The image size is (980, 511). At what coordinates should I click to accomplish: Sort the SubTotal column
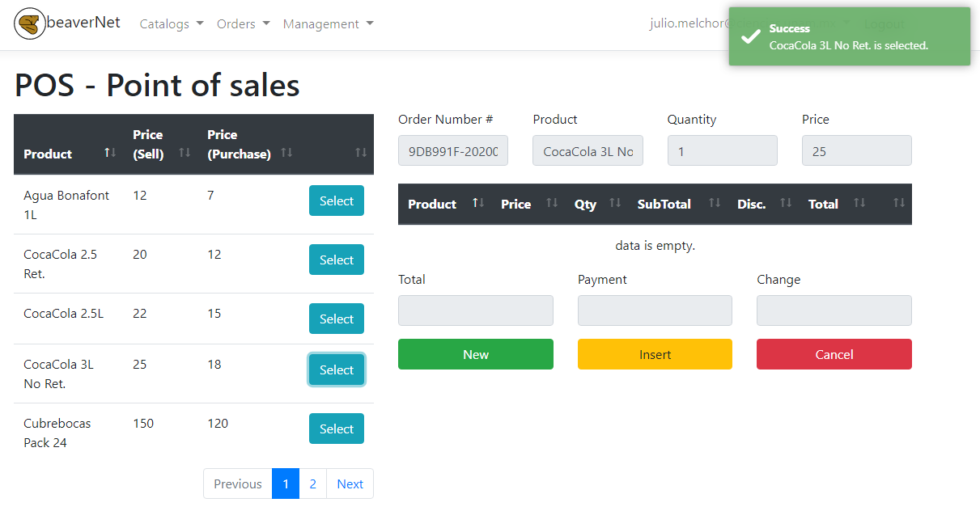pos(714,204)
